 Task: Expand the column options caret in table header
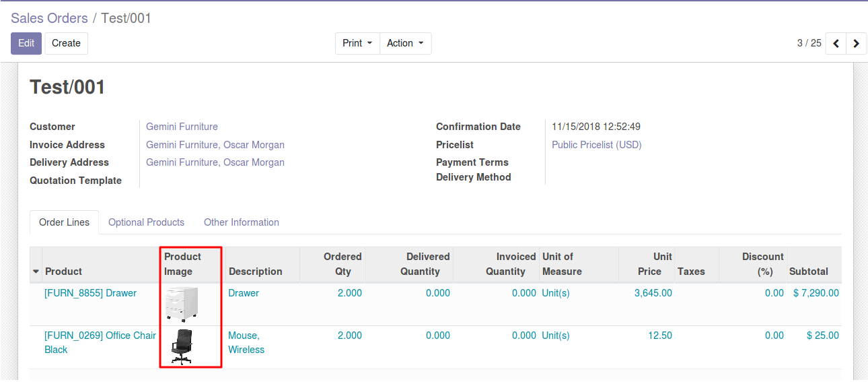[36, 272]
